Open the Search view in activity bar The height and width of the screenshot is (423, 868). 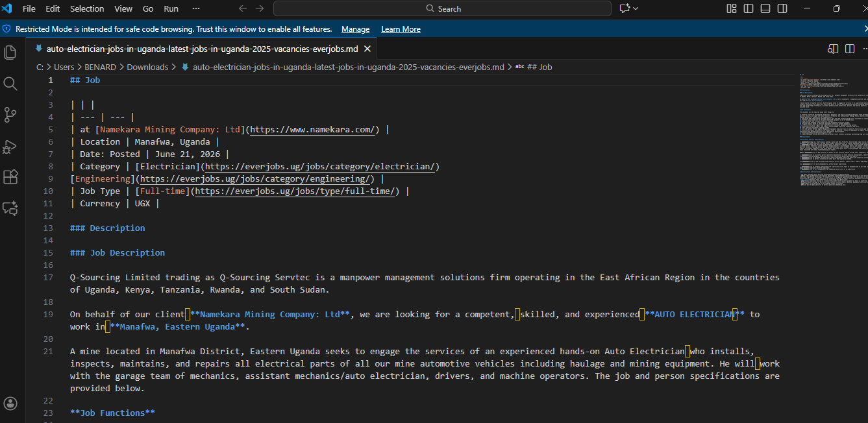click(10, 84)
